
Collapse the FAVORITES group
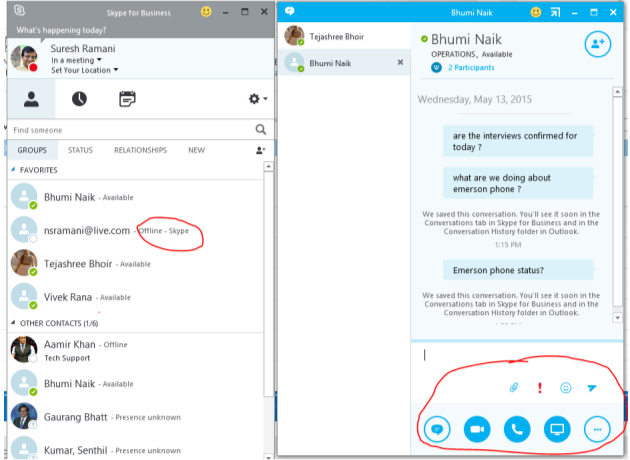click(x=13, y=170)
